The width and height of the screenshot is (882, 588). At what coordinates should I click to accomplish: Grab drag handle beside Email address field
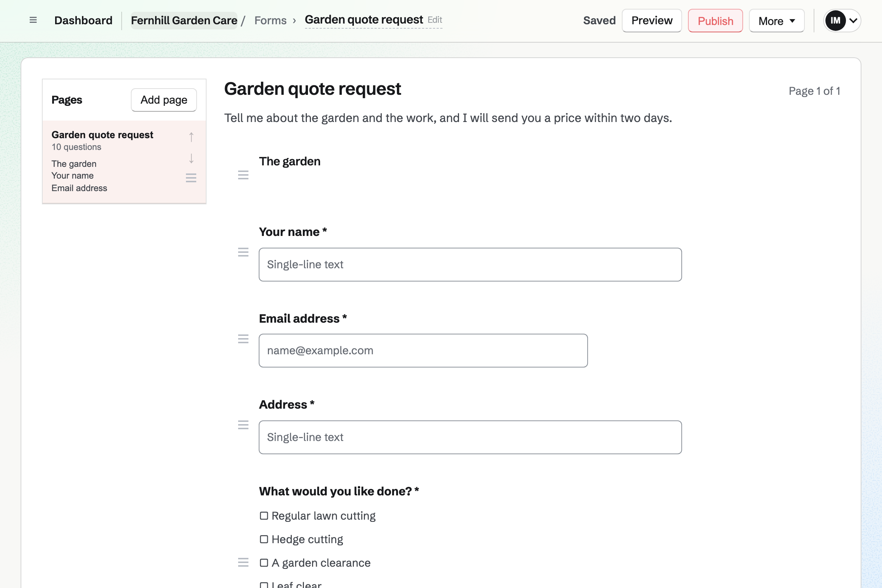(x=243, y=339)
